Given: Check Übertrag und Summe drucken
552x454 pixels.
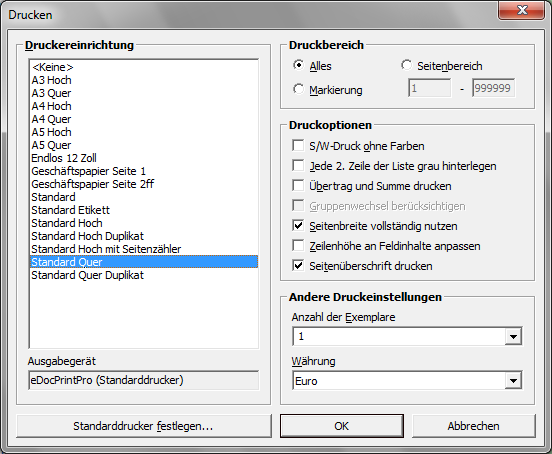Looking at the screenshot, I should [298, 186].
